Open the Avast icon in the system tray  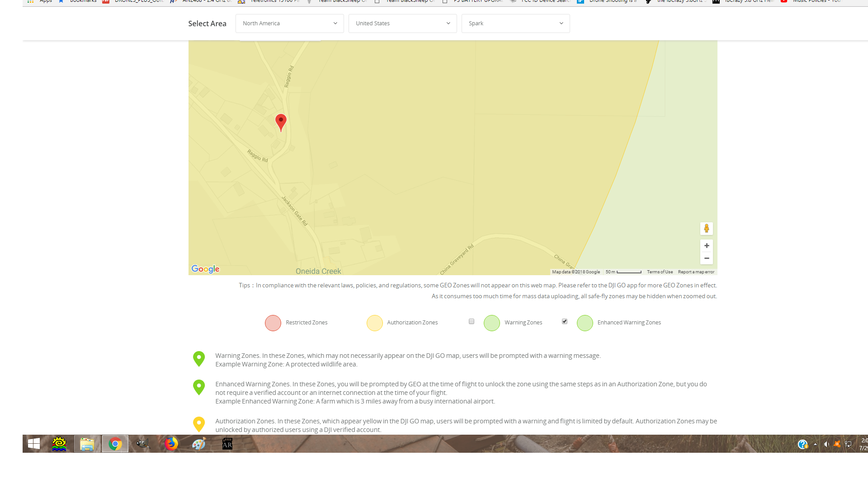pyautogui.click(x=838, y=444)
